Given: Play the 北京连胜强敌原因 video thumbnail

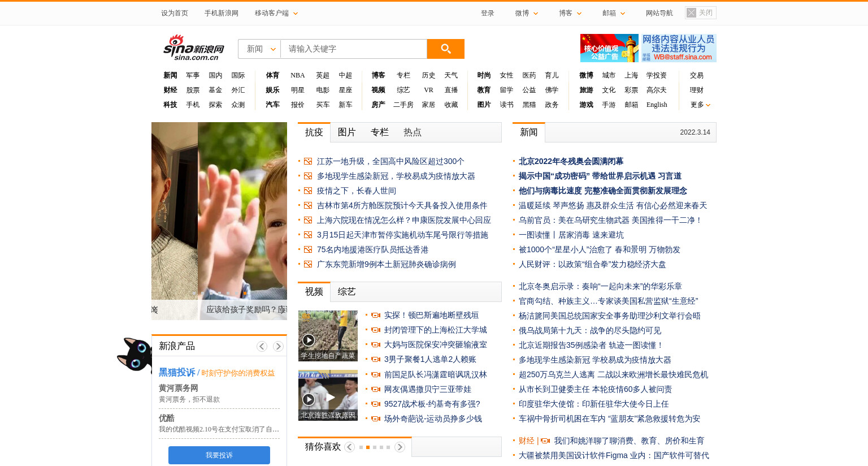Looking at the screenshot, I should [x=328, y=395].
